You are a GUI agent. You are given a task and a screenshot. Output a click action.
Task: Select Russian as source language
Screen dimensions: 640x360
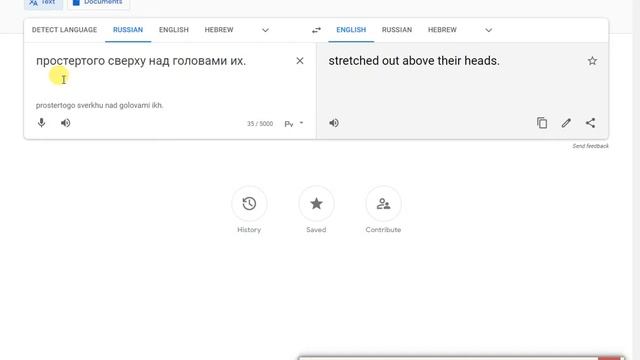[x=128, y=30]
